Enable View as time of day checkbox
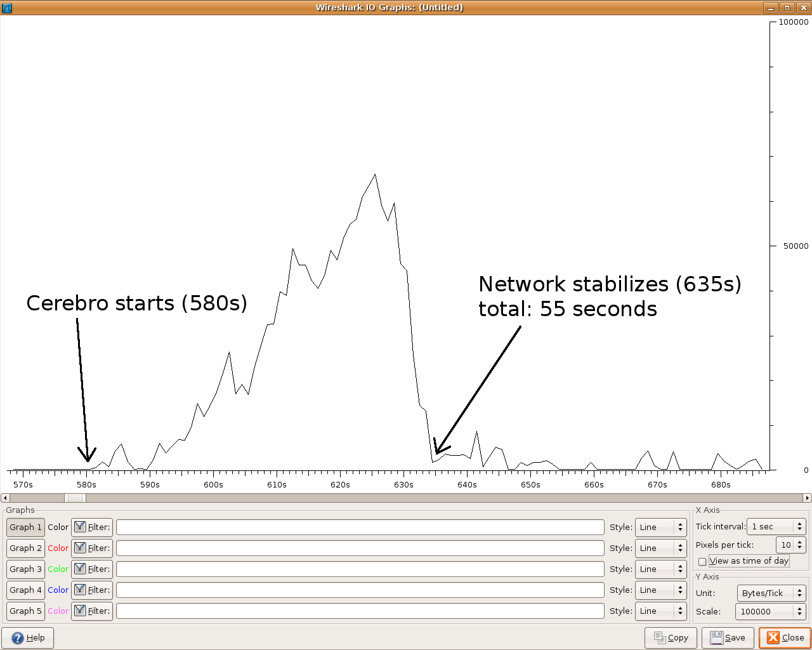Viewport: 812px width, 650px height. (x=702, y=562)
